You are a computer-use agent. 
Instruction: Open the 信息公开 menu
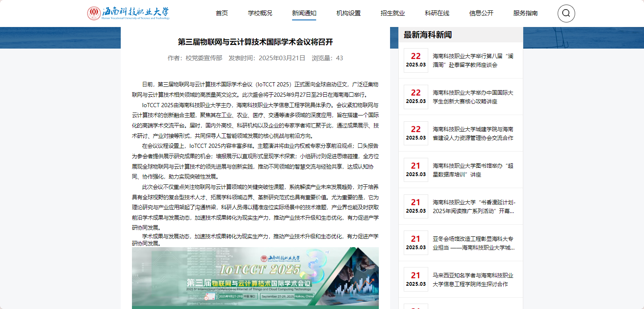coord(481,13)
